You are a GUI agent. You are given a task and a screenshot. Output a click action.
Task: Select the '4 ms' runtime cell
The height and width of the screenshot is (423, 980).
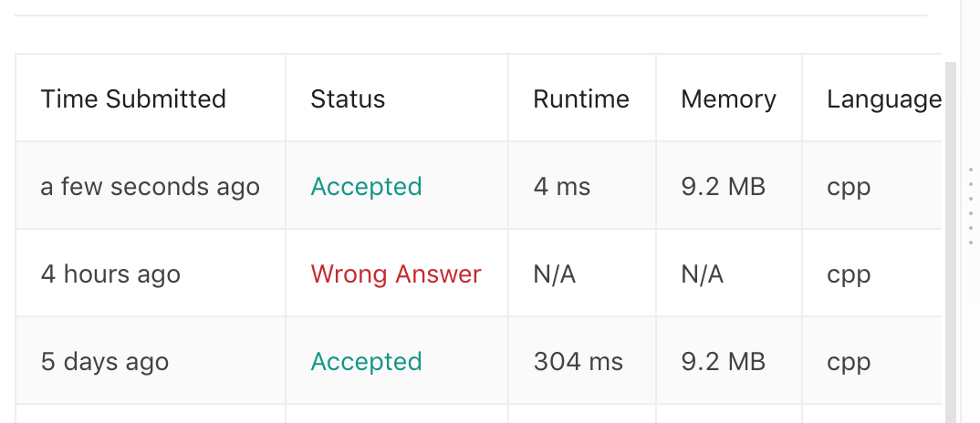point(562,187)
